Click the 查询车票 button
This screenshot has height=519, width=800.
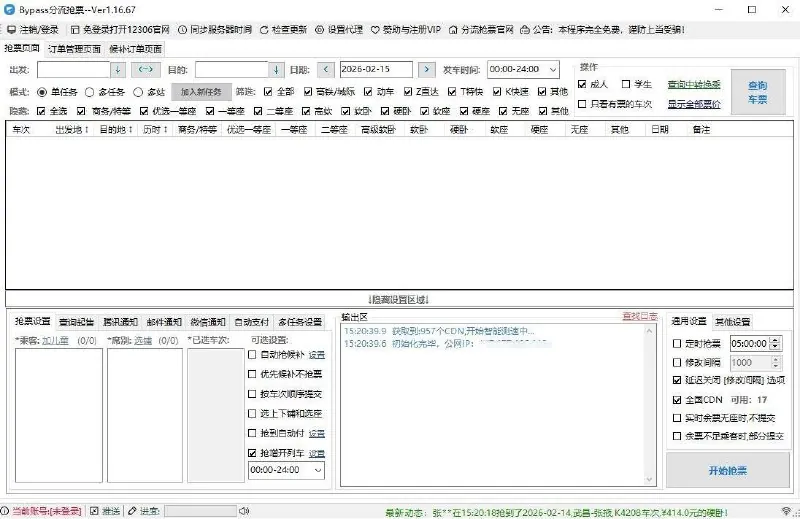pos(758,92)
